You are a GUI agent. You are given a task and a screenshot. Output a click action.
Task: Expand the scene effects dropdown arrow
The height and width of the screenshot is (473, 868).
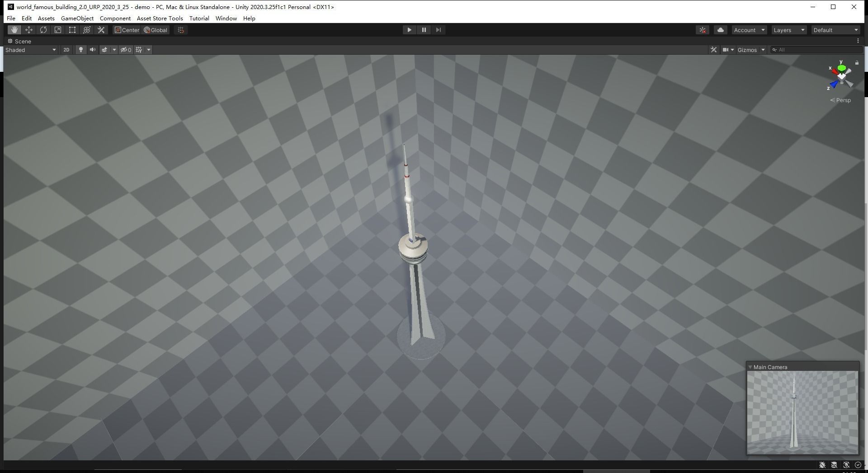(114, 50)
